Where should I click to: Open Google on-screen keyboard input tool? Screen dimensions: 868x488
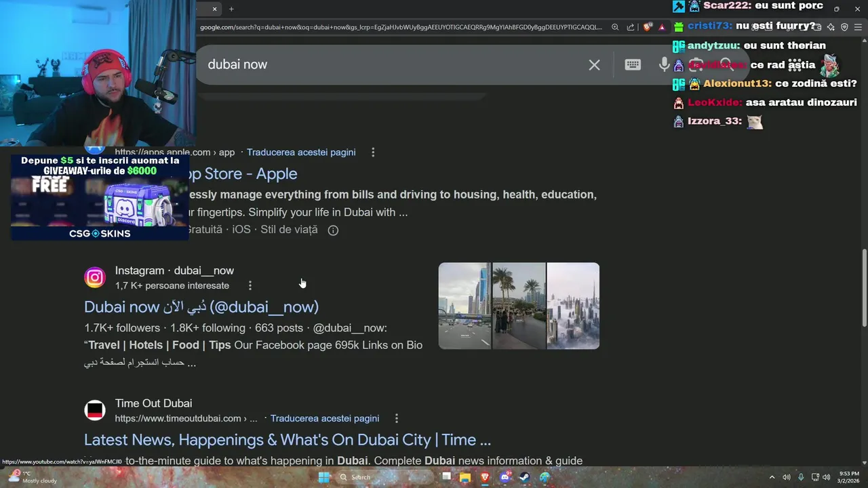click(633, 64)
